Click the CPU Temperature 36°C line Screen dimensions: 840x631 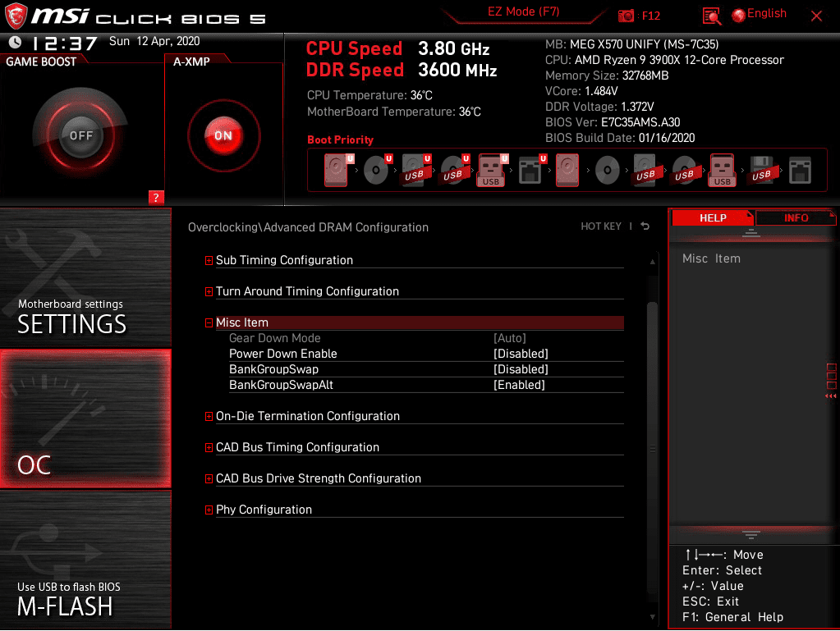[370, 95]
